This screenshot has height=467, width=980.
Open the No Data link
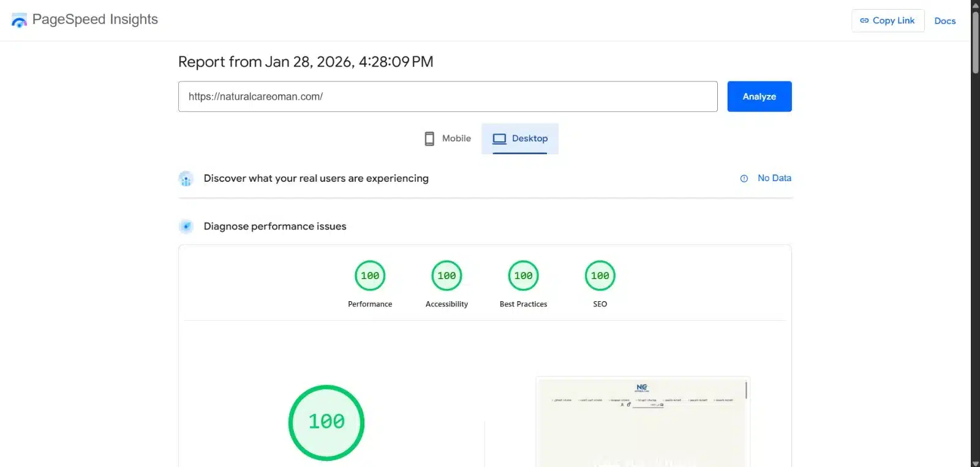click(x=774, y=178)
